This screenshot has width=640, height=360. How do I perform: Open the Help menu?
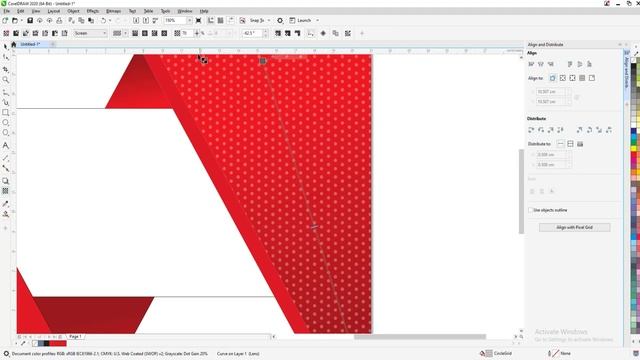[204, 11]
